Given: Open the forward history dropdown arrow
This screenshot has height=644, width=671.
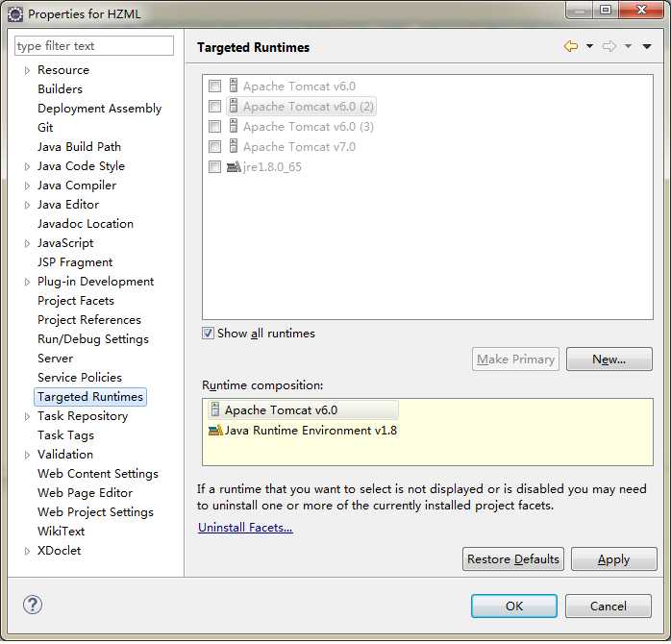Looking at the screenshot, I should coord(628,46).
